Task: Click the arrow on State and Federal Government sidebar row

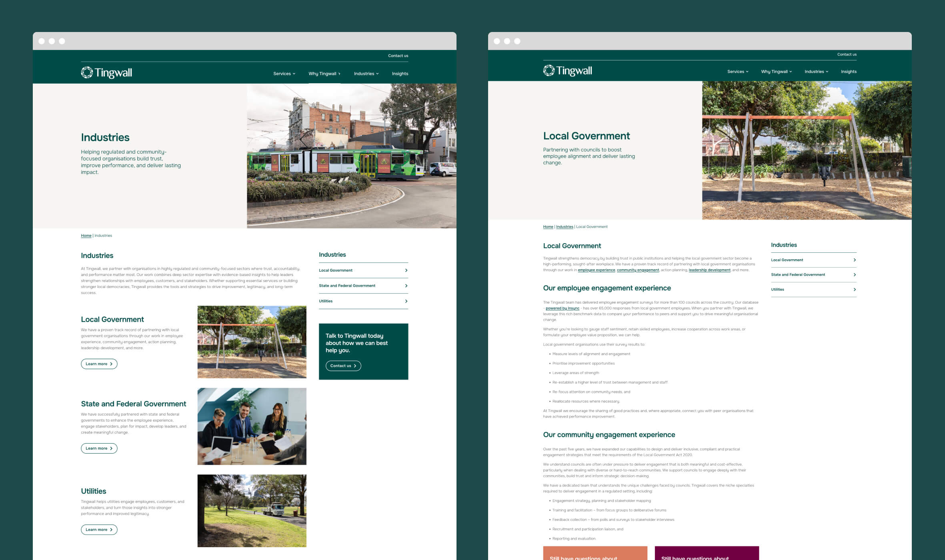Action: pos(406,286)
